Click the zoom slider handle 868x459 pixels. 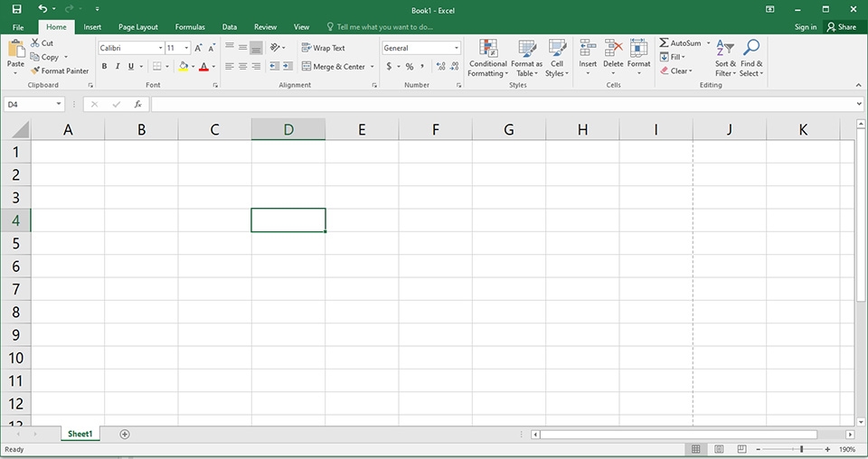(x=801, y=449)
